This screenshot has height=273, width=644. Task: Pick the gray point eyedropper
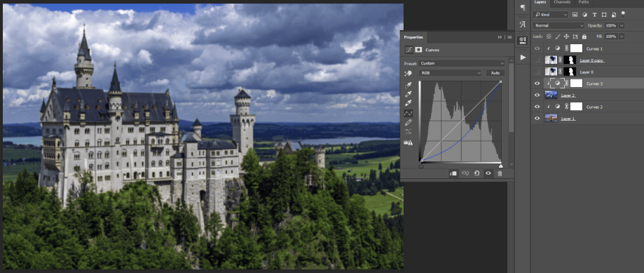click(409, 94)
